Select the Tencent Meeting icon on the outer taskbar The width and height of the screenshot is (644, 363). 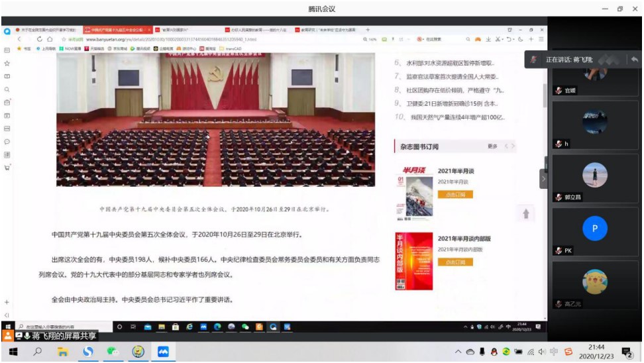pos(163,352)
